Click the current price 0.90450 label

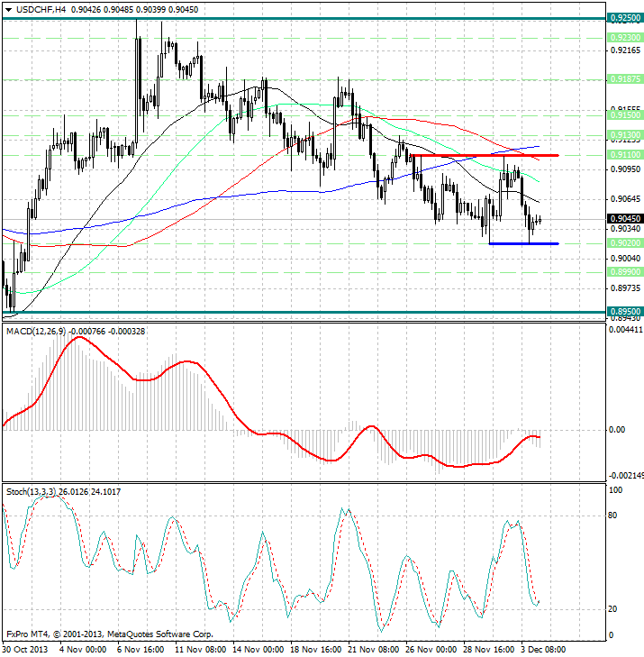click(x=625, y=218)
